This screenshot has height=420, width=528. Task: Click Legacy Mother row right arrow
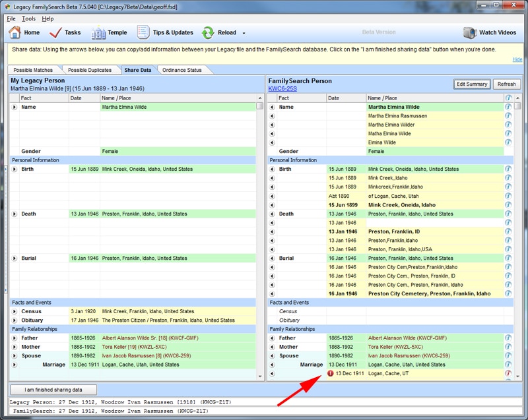pyautogui.click(x=14, y=347)
